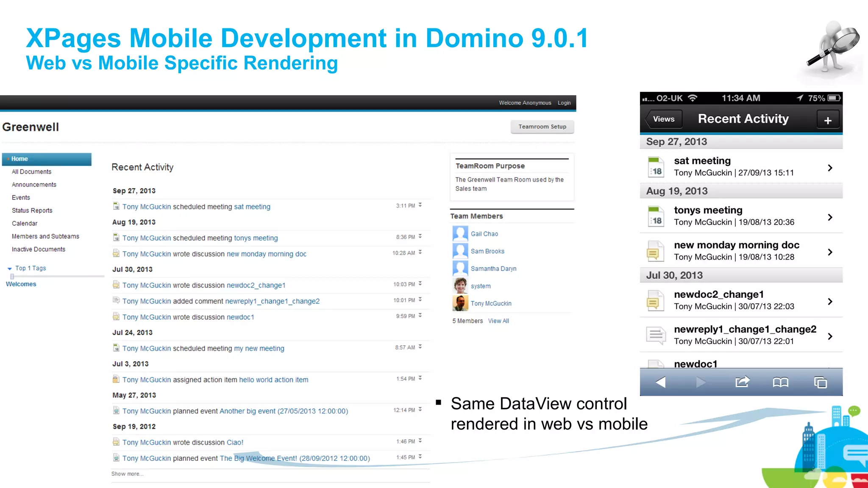
Task: Tap the plus button in mobile header
Action: pyautogui.click(x=828, y=120)
